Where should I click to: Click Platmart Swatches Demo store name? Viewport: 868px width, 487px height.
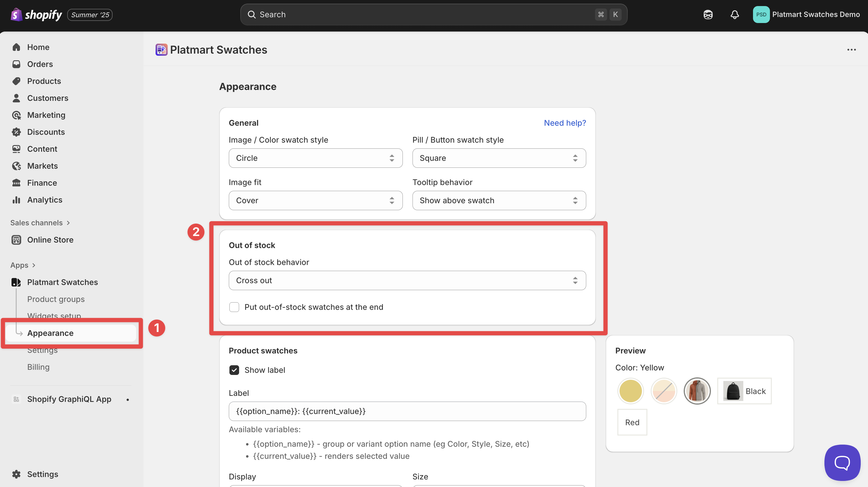(816, 15)
